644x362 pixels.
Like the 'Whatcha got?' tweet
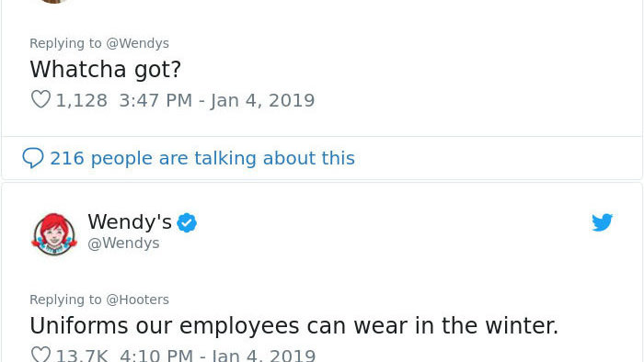click(40, 99)
